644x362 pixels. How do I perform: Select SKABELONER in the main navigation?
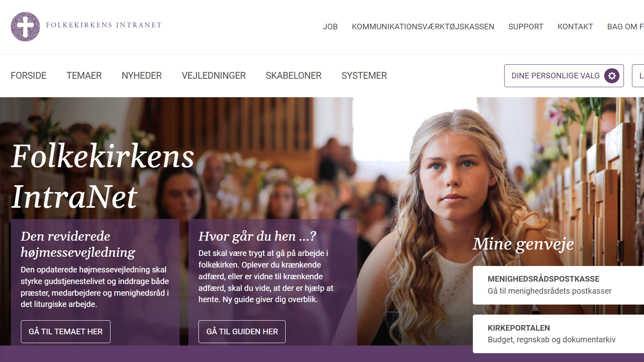tap(294, 76)
